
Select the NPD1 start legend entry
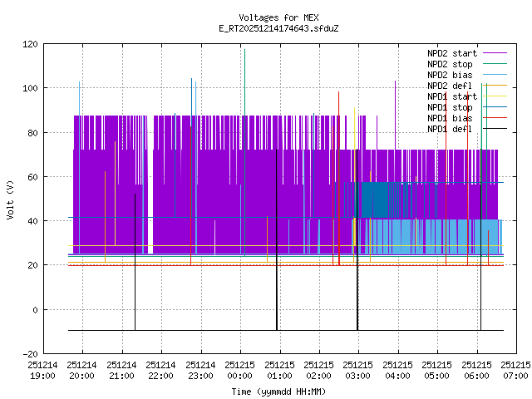[x=451, y=96]
